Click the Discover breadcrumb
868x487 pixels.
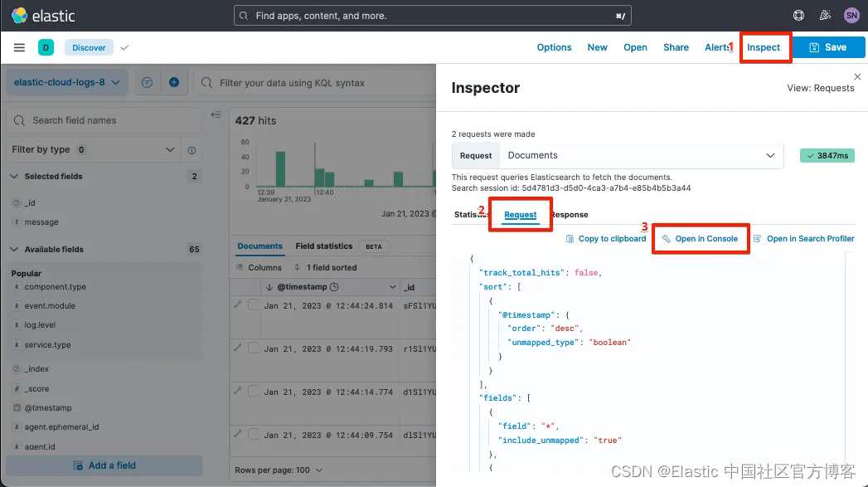click(x=89, y=47)
